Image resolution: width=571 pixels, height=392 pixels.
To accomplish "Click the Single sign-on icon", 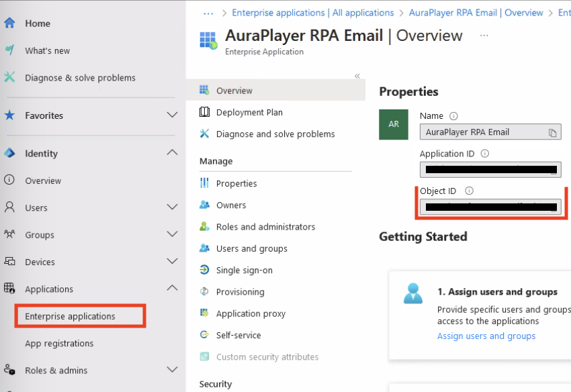I will tap(204, 270).
